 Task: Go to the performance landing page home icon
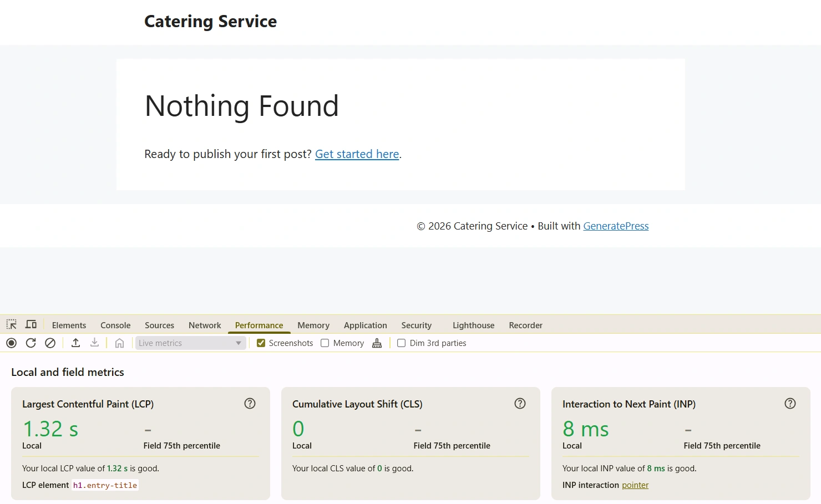tap(119, 343)
